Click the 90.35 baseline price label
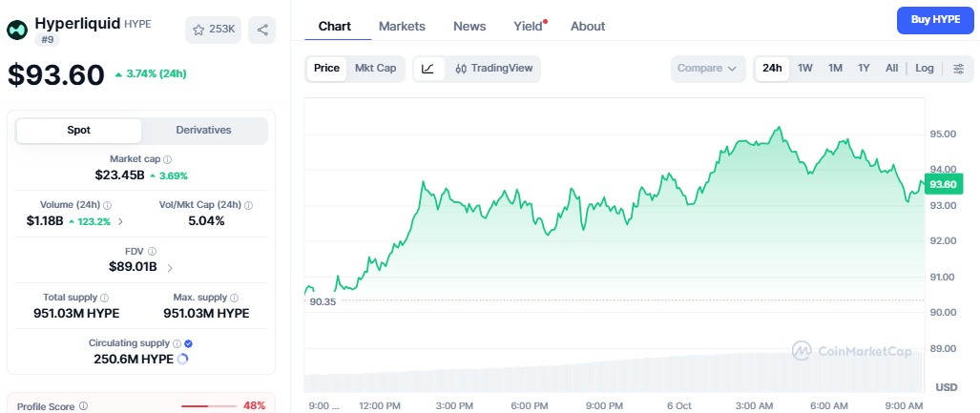 (323, 301)
